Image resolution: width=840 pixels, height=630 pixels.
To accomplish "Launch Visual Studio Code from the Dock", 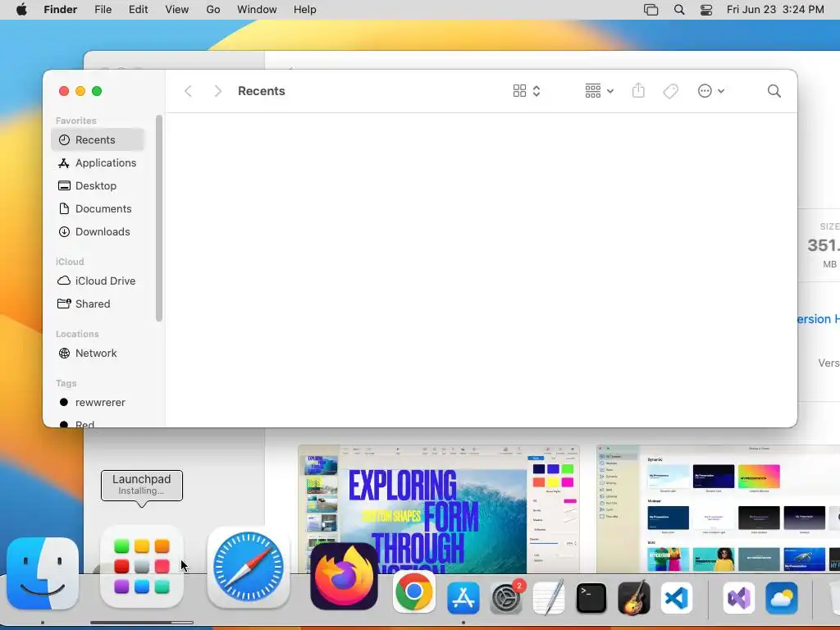I will coord(677,598).
